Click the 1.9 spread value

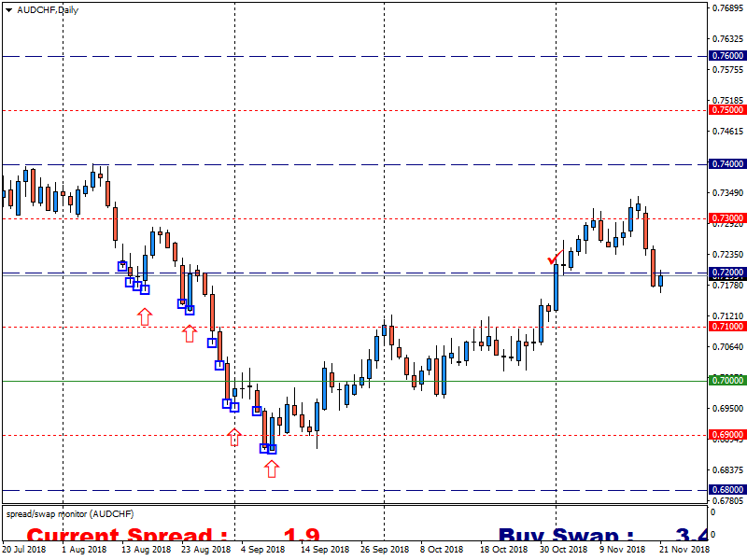tap(302, 535)
